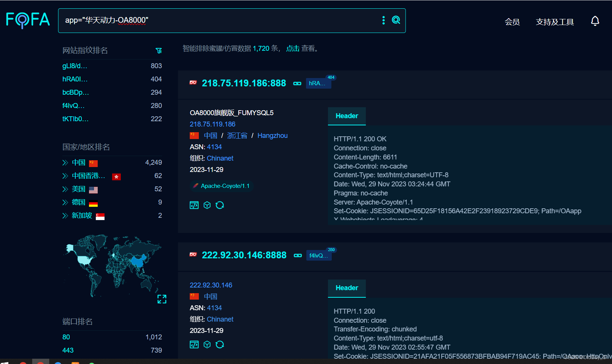Click ASN 4134 in first result

click(214, 147)
